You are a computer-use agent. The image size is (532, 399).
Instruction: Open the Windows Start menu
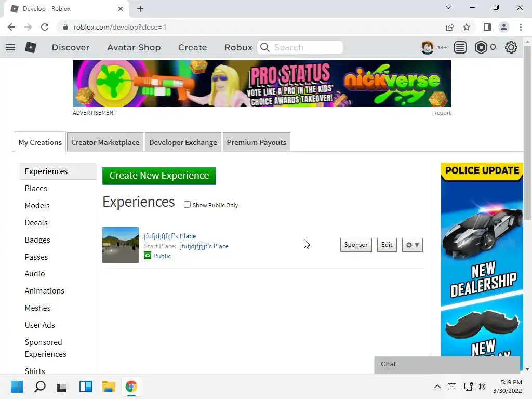[17, 387]
